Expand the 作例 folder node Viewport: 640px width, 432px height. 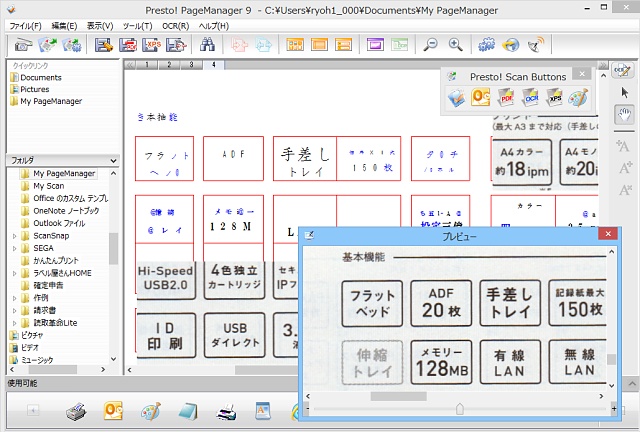tap(14, 298)
